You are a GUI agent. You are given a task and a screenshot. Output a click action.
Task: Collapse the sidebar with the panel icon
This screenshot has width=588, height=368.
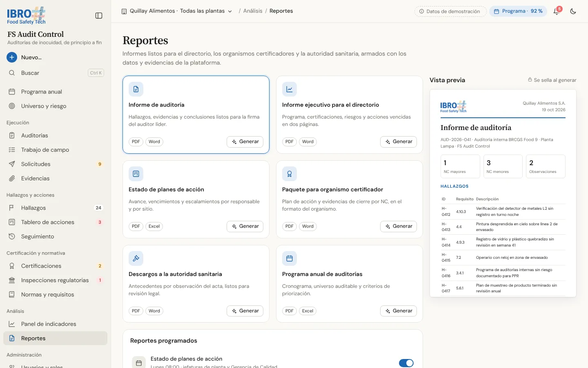click(99, 16)
